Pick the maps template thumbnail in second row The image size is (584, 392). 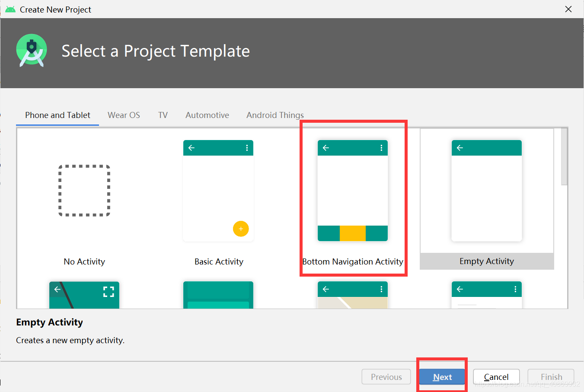pyautogui.click(x=353, y=295)
